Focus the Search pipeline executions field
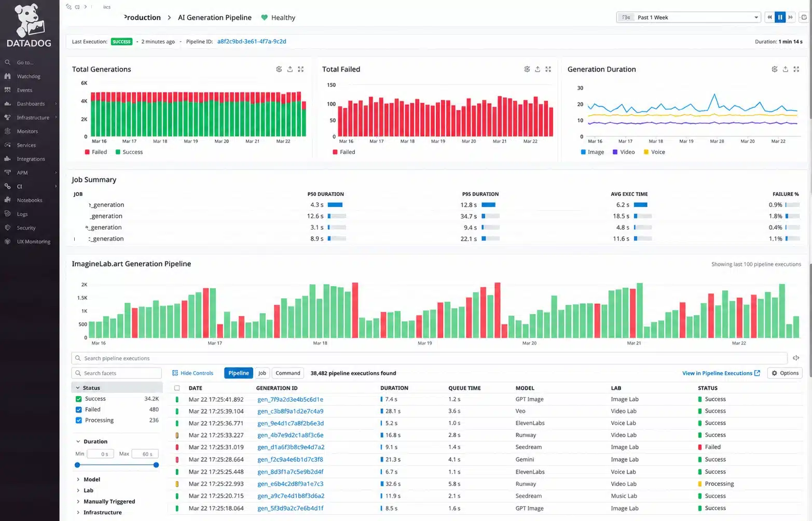Screen dimensions: 812x521 pos(430,358)
